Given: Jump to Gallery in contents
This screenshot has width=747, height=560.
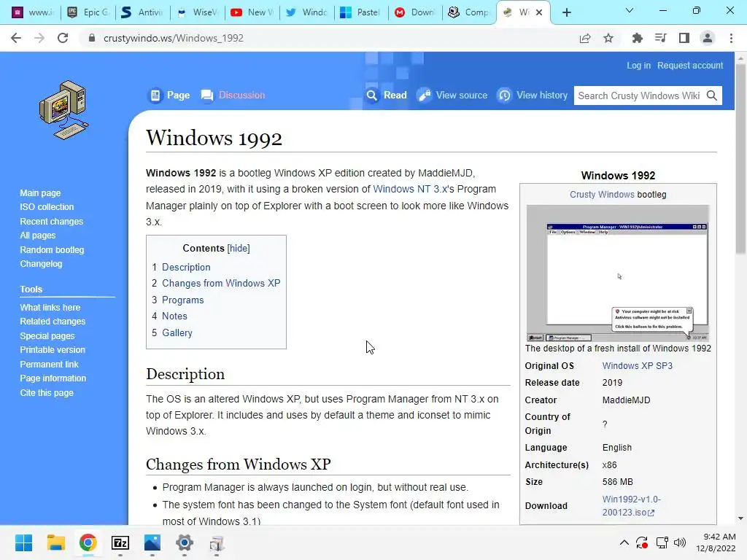Looking at the screenshot, I should click(x=177, y=332).
